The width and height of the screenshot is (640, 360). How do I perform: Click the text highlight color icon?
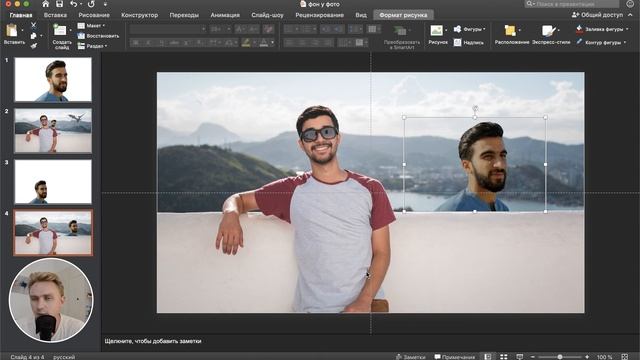pyautogui.click(x=246, y=42)
